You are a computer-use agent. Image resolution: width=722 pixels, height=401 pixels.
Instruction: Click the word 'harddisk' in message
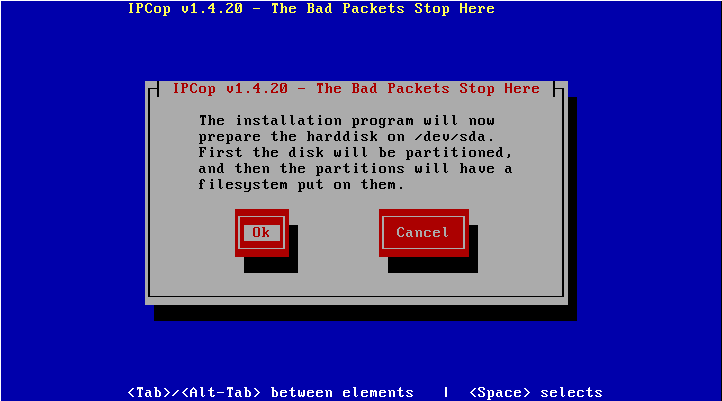[342, 137]
